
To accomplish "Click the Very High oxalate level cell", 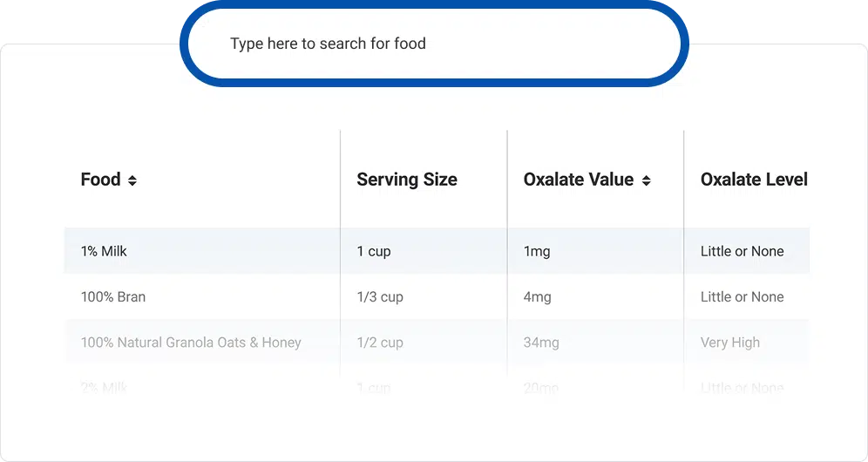I will [730, 343].
